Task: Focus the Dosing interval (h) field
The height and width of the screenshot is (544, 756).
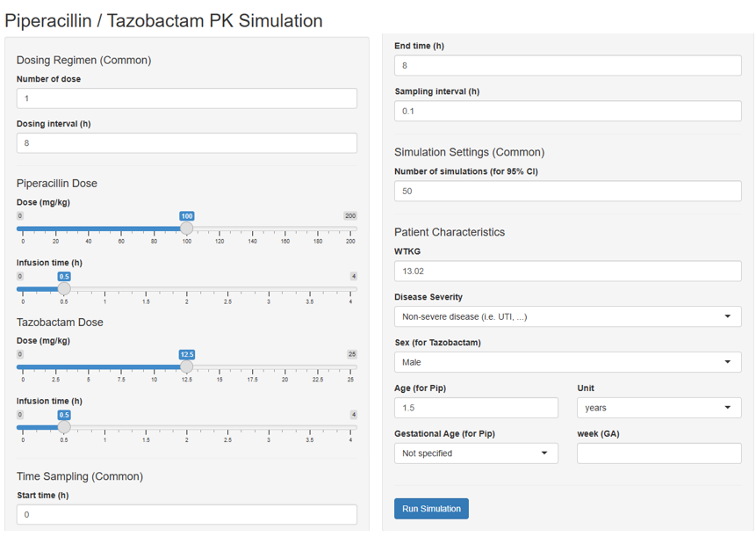Action: pyautogui.click(x=186, y=143)
